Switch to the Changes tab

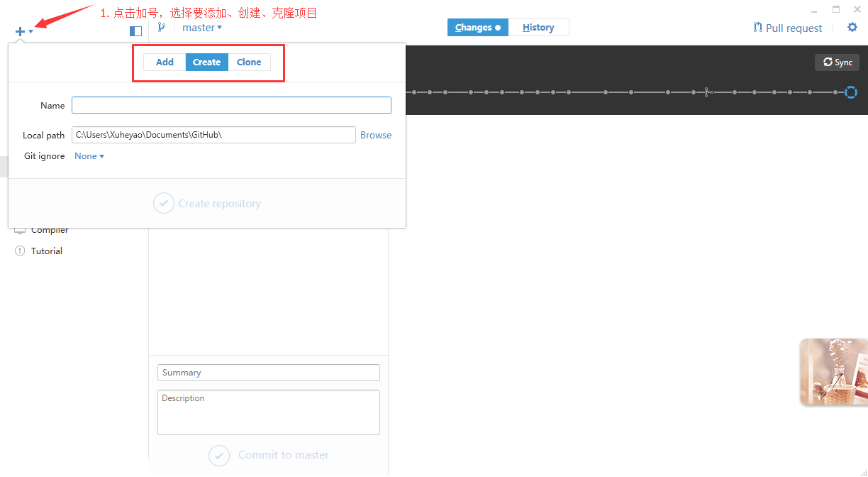click(478, 28)
